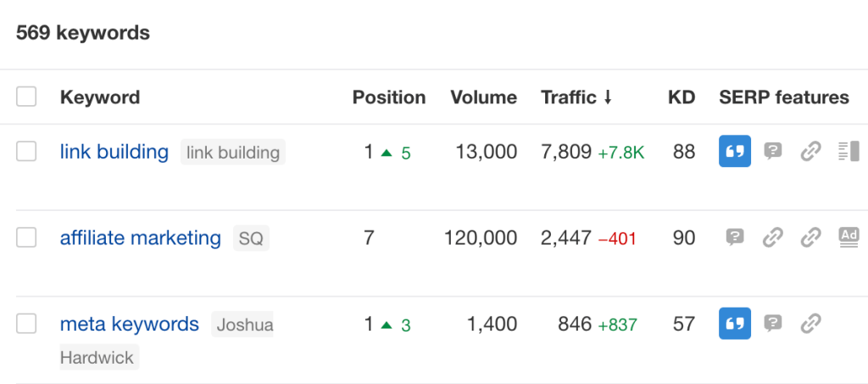Open the affiliate marketing keyword link
The width and height of the screenshot is (868, 384).
click(x=140, y=238)
